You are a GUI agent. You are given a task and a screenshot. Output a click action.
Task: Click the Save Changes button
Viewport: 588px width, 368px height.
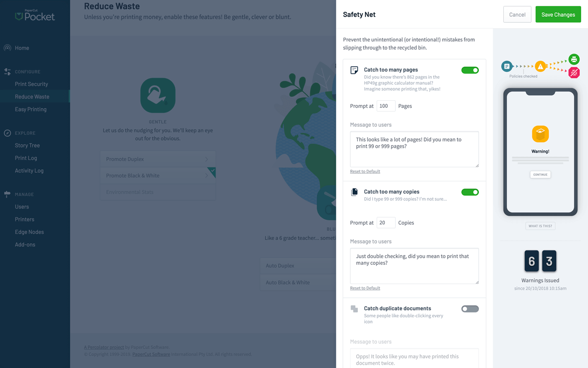[558, 14]
